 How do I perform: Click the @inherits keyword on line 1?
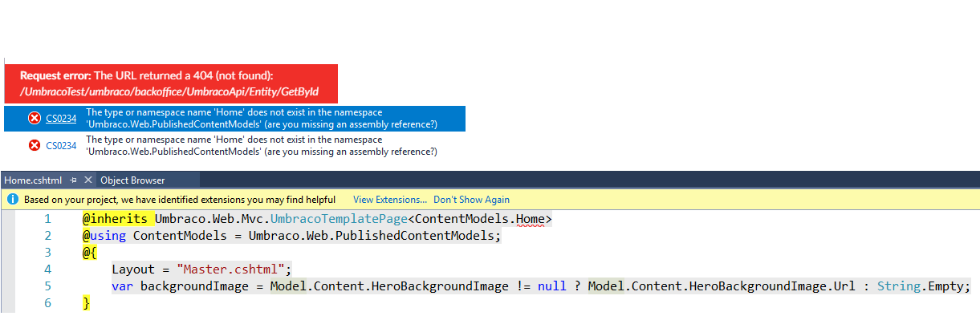point(115,219)
